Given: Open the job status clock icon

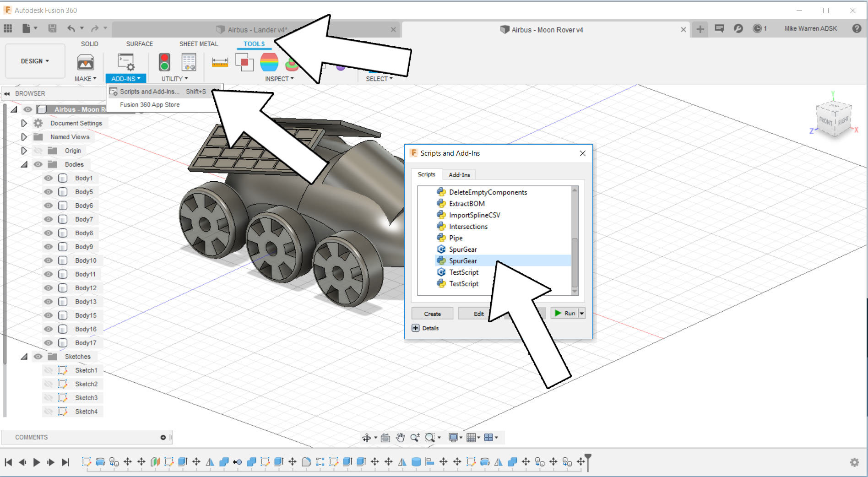Looking at the screenshot, I should pos(757,29).
